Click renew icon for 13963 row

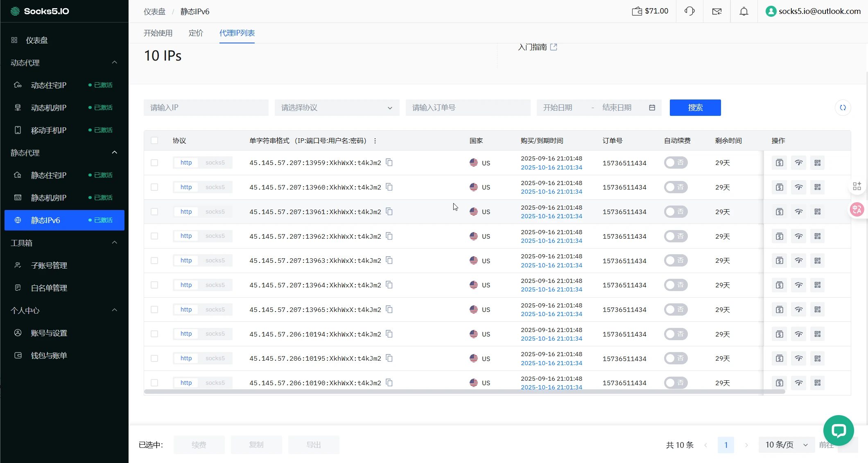point(780,260)
